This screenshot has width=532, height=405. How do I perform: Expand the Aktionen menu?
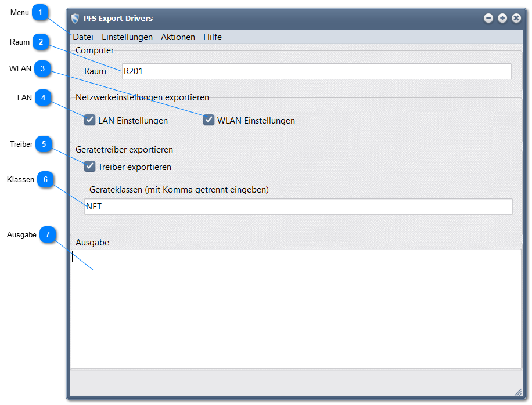[178, 37]
